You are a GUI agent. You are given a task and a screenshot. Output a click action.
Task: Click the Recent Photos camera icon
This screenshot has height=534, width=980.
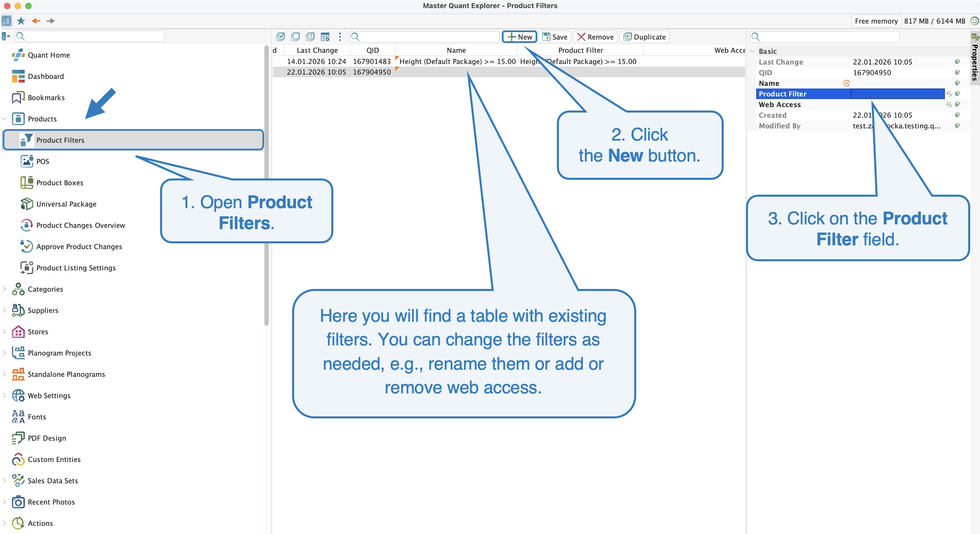point(18,502)
